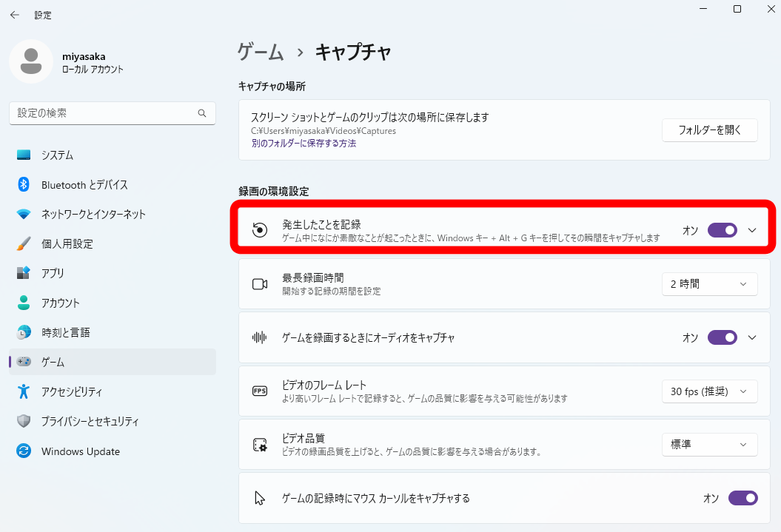The width and height of the screenshot is (781, 532).
Task: Click the フォルダーを開く button
Action: click(709, 129)
